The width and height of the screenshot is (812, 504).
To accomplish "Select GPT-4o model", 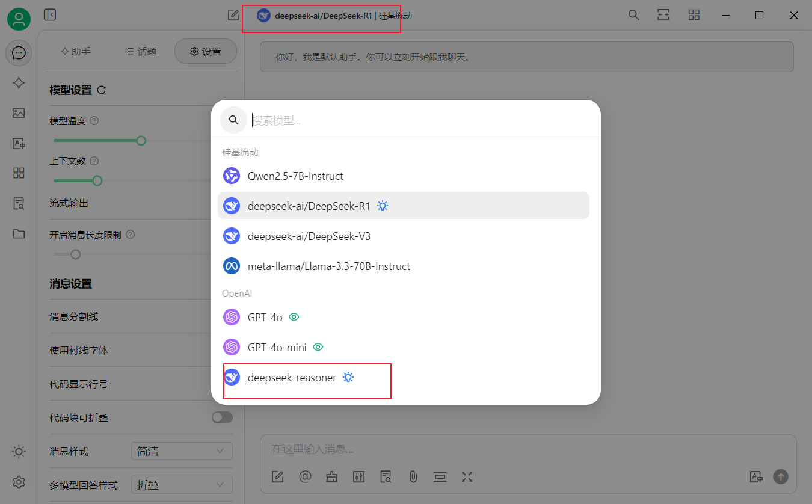I will [403, 317].
